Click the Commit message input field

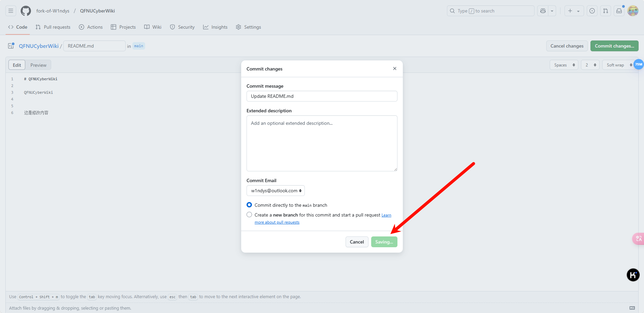[x=322, y=96]
